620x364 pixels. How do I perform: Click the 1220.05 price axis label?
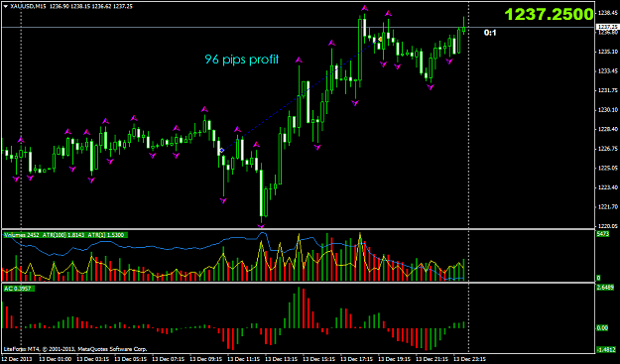coord(608,226)
